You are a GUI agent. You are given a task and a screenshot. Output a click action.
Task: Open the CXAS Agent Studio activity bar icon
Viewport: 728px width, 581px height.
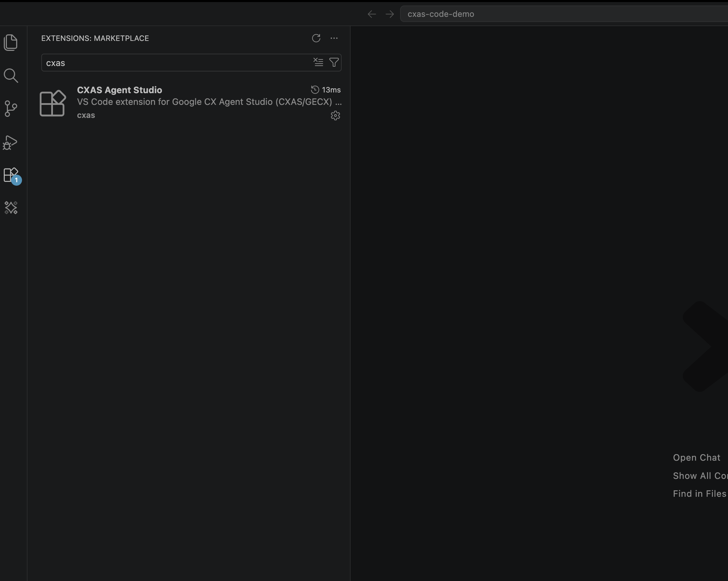[x=11, y=208]
